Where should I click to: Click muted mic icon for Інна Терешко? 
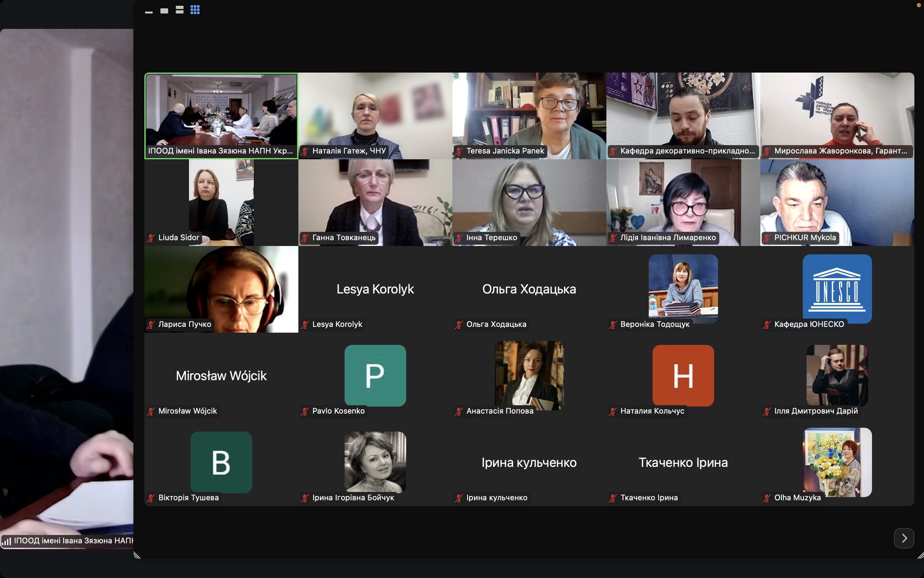coord(459,238)
